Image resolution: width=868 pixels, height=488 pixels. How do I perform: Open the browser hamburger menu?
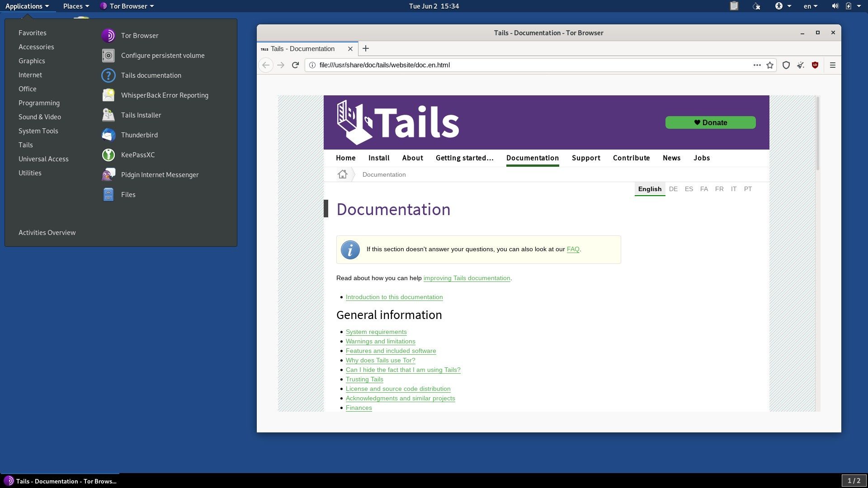click(x=833, y=65)
